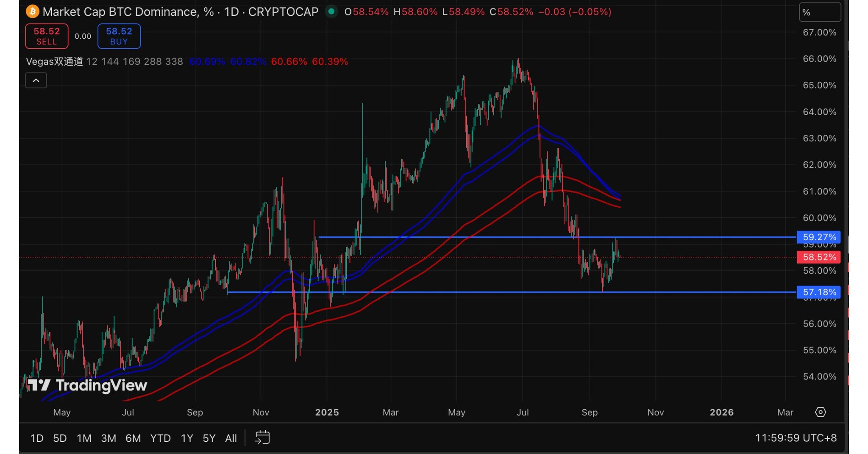
Task: Click the red 58.52% current price label
Action: [x=819, y=257]
